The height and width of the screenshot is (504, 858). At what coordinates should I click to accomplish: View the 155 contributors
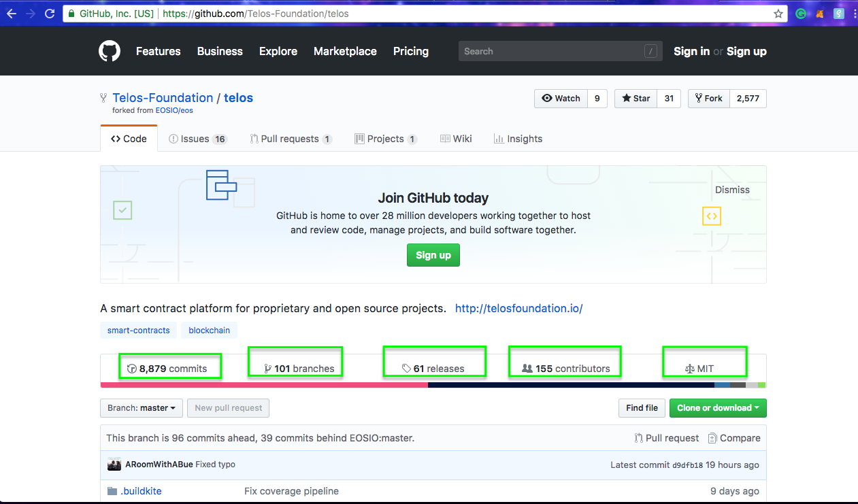566,369
